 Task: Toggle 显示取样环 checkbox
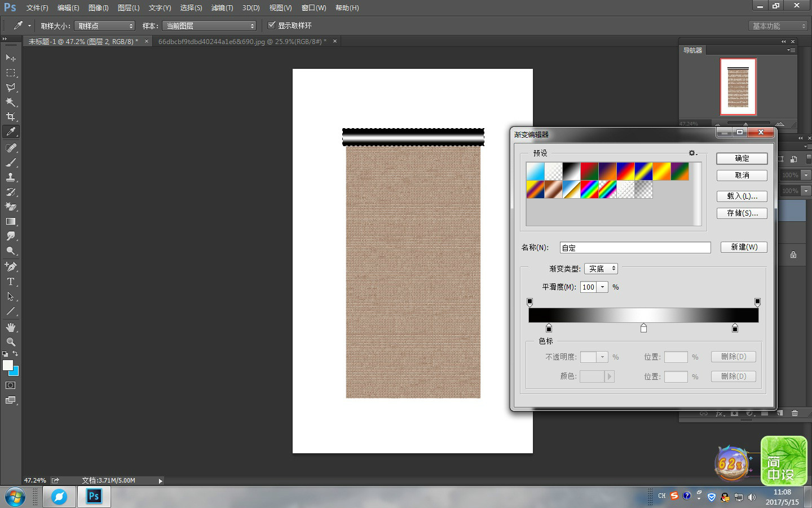tap(272, 25)
